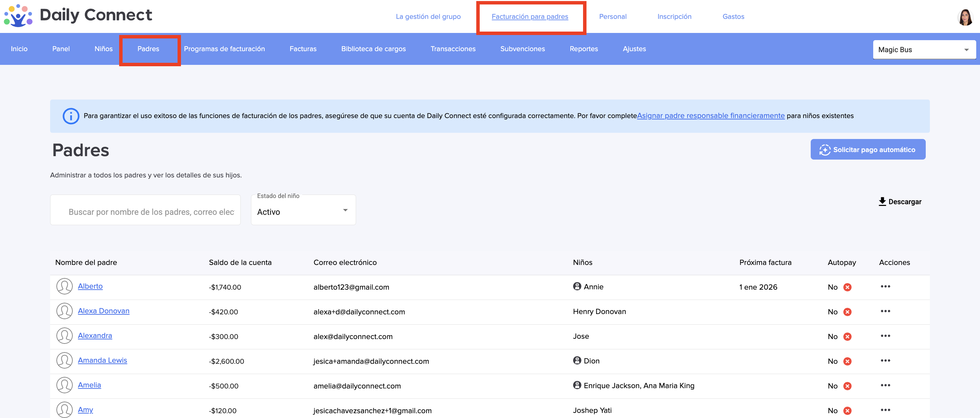The image size is (980, 418).
Task: Click the Daily Connect logo icon
Action: point(18,15)
